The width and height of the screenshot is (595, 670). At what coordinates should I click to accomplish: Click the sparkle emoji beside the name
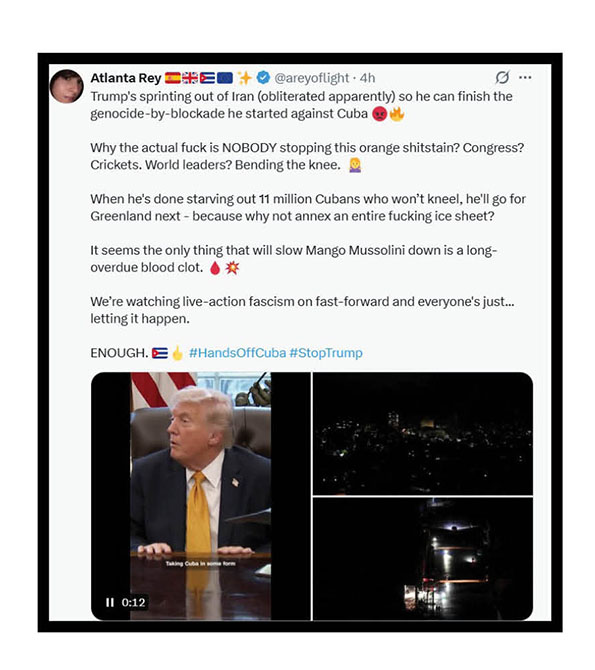245,77
